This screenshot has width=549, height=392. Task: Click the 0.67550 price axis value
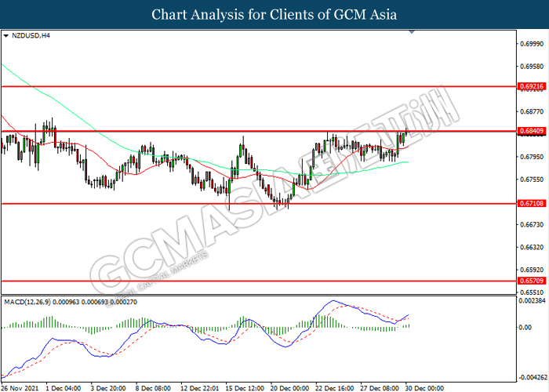(533, 180)
